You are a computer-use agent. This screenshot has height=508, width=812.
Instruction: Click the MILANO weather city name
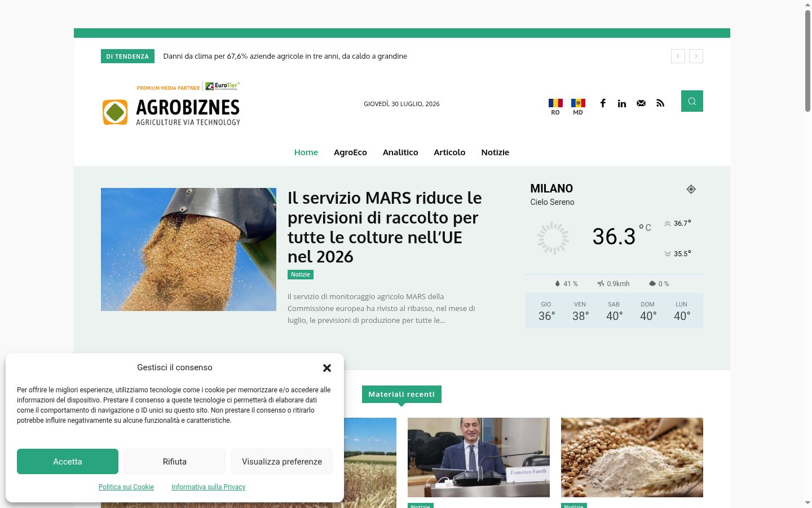pyautogui.click(x=551, y=189)
